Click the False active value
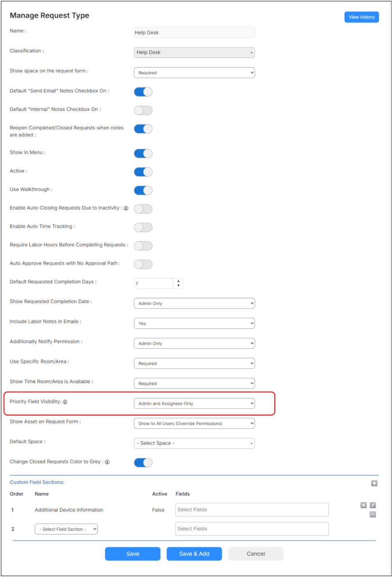Image resolution: width=392 pixels, height=577 pixels. click(x=158, y=510)
